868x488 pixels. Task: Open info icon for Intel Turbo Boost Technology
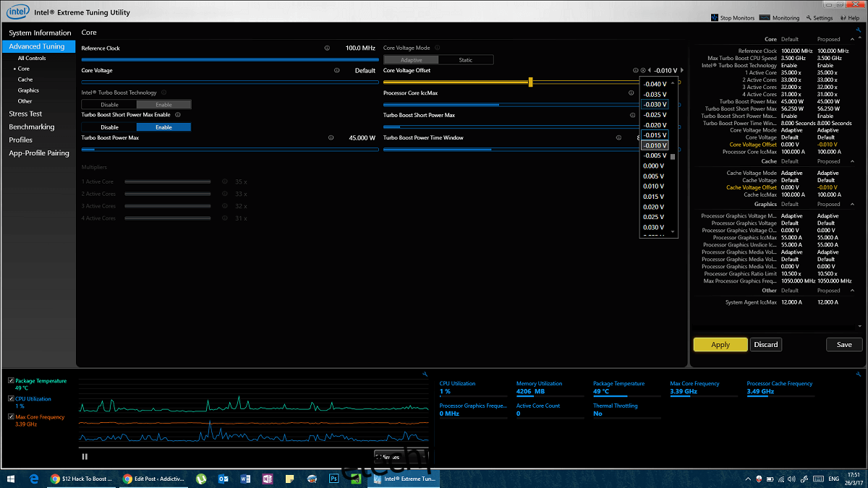pyautogui.click(x=164, y=93)
